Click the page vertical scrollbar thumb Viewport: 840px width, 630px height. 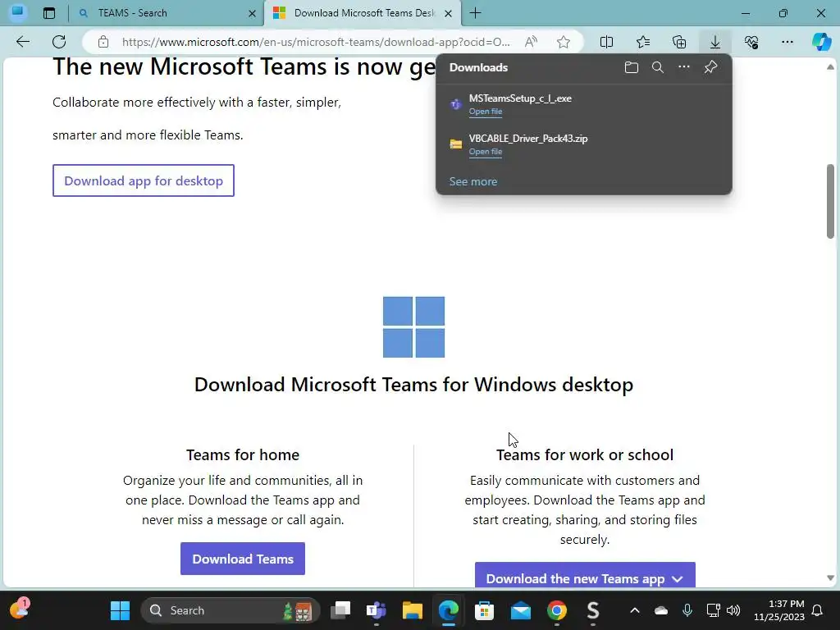830,201
